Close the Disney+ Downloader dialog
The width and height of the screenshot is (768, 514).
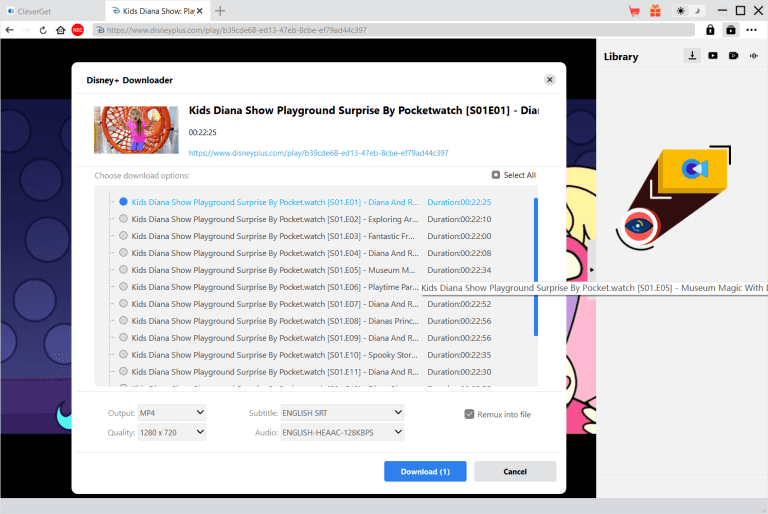point(549,80)
